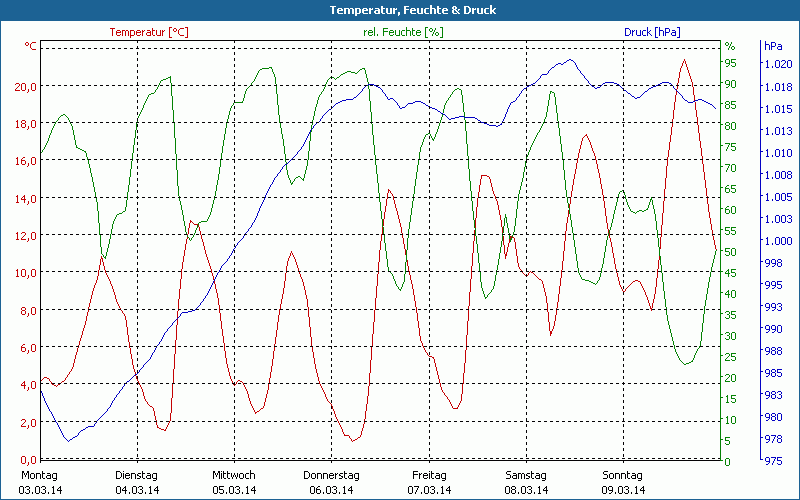Click the 95 humidity axis value
This screenshot has width=800, height=500.
coord(731,64)
